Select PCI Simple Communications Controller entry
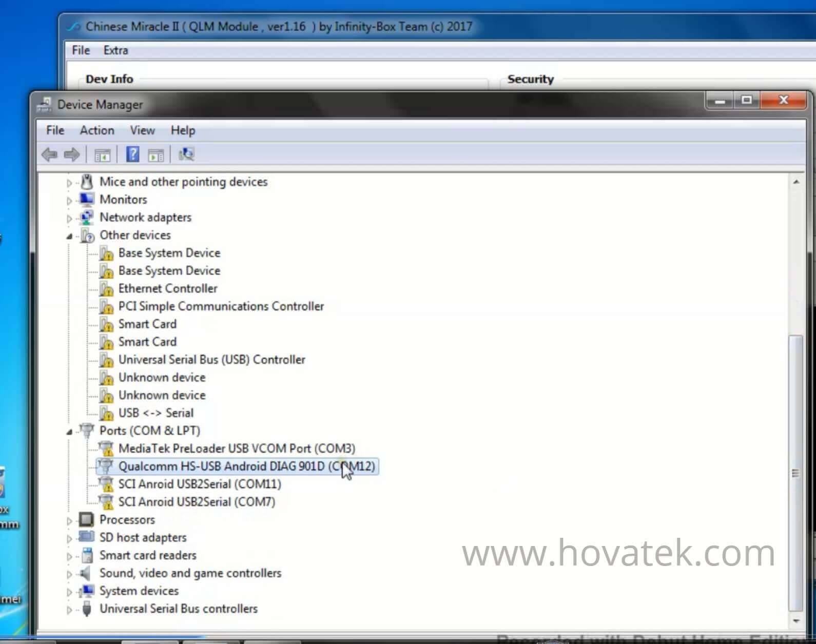816x644 pixels. click(x=221, y=306)
